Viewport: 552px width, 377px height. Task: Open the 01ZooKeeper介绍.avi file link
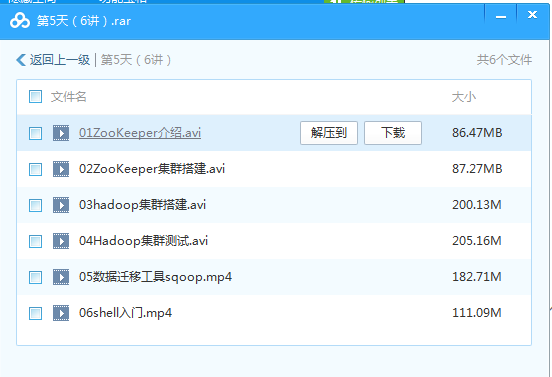coord(140,133)
